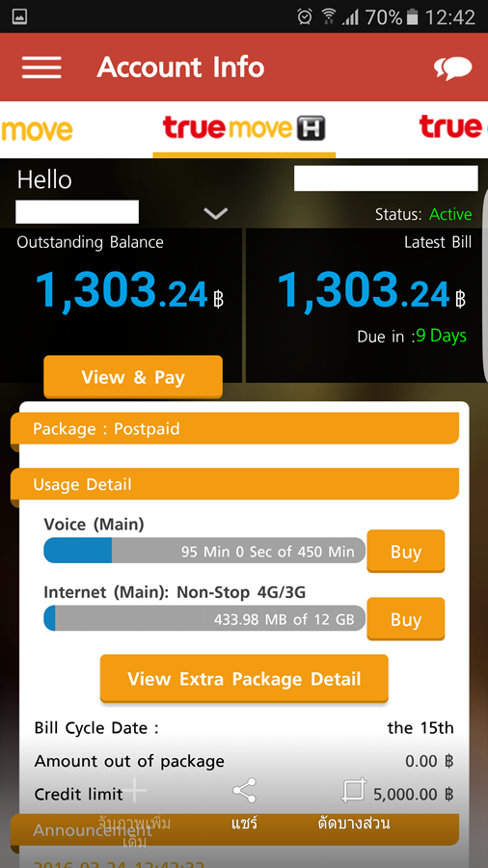Click the View & Pay button
488x868 pixels.
tap(133, 377)
